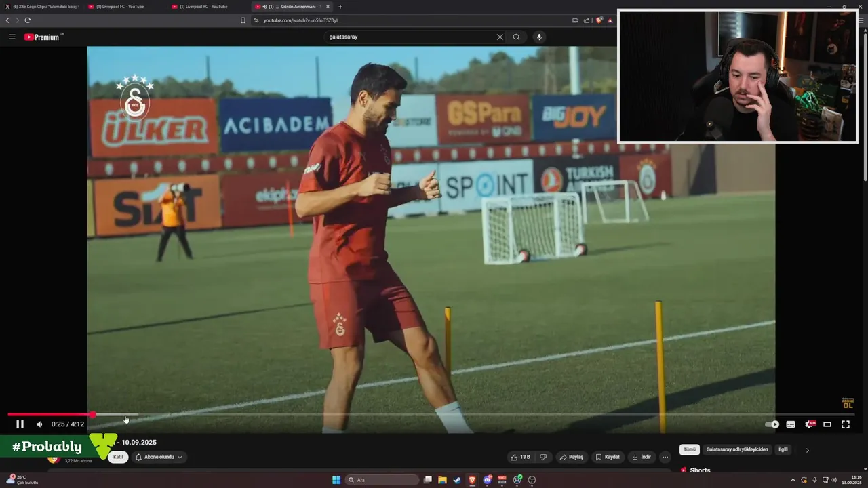Open a new browser tab
This screenshot has height=488, width=868.
[340, 7]
